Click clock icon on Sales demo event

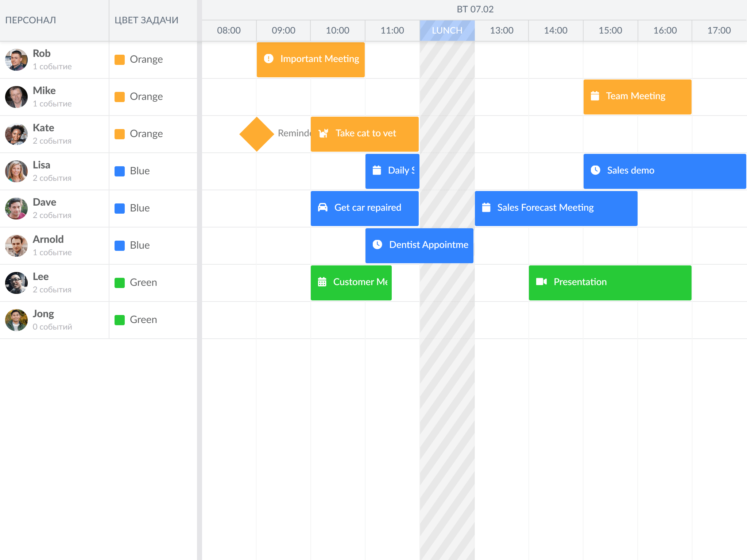coord(596,170)
